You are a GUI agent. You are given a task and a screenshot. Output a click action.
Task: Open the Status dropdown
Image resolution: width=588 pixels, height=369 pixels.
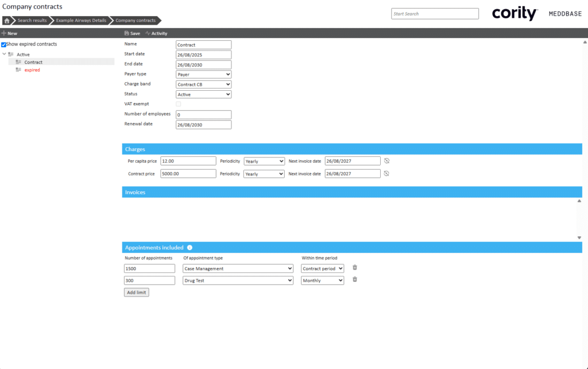coord(204,94)
